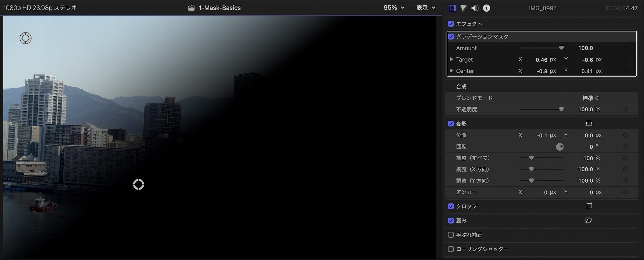
Task: Click the アンカー Y value 0
Action: [591, 192]
